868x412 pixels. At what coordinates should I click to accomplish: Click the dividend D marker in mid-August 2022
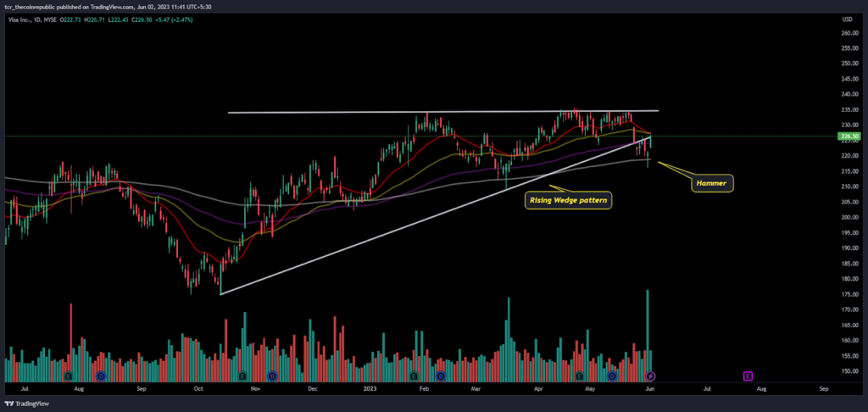click(101, 376)
